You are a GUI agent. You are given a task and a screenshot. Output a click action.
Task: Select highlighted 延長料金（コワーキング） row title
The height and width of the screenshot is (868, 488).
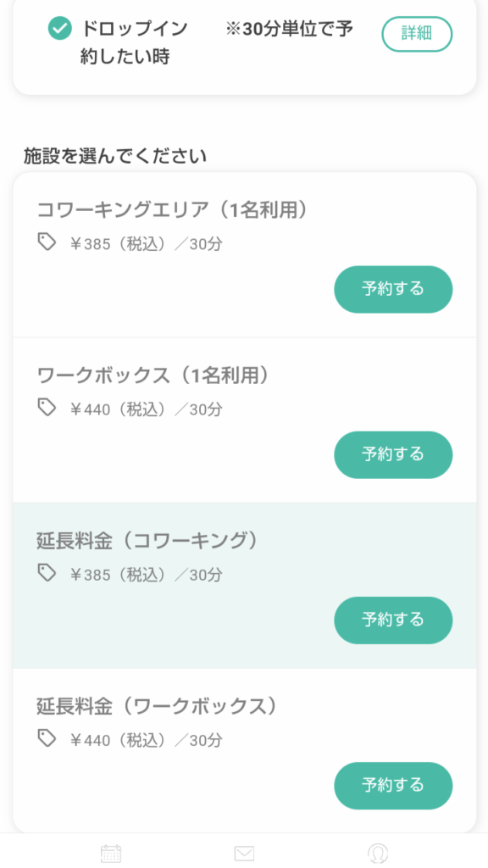click(x=149, y=542)
